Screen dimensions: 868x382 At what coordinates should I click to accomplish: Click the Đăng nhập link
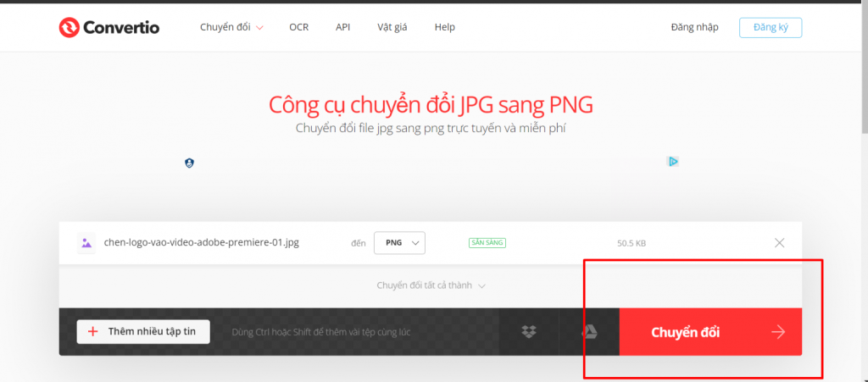[x=695, y=27]
